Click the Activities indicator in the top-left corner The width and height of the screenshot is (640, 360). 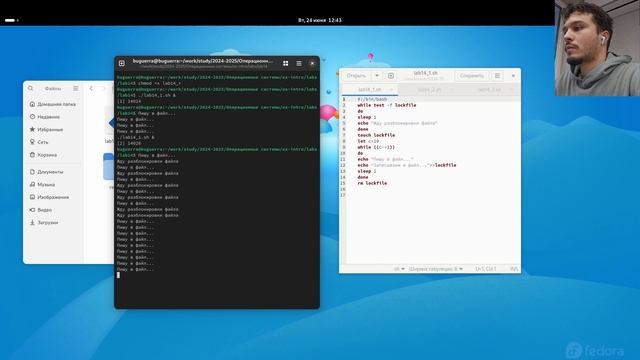[11, 20]
